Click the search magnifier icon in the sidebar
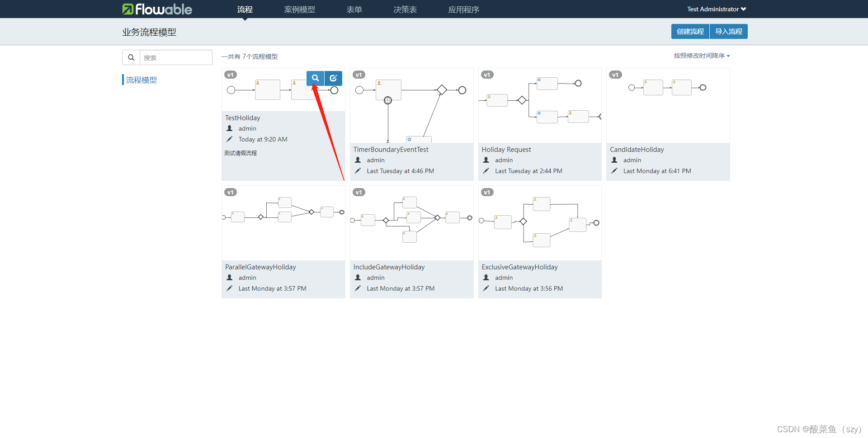Image resolution: width=868 pixels, height=438 pixels. [131, 57]
